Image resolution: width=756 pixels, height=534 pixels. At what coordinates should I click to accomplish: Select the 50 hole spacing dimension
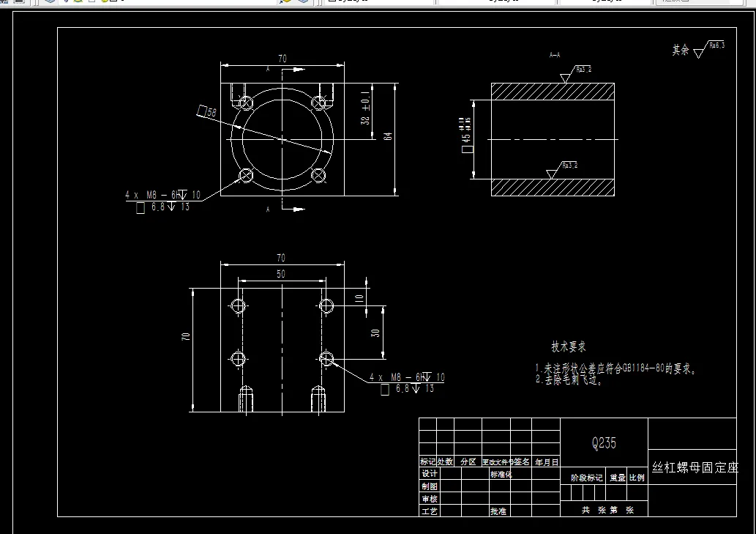click(x=281, y=274)
